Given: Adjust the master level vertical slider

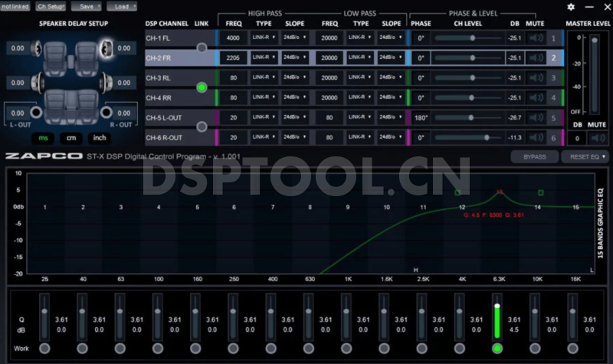Looking at the screenshot, I should 595,75.
